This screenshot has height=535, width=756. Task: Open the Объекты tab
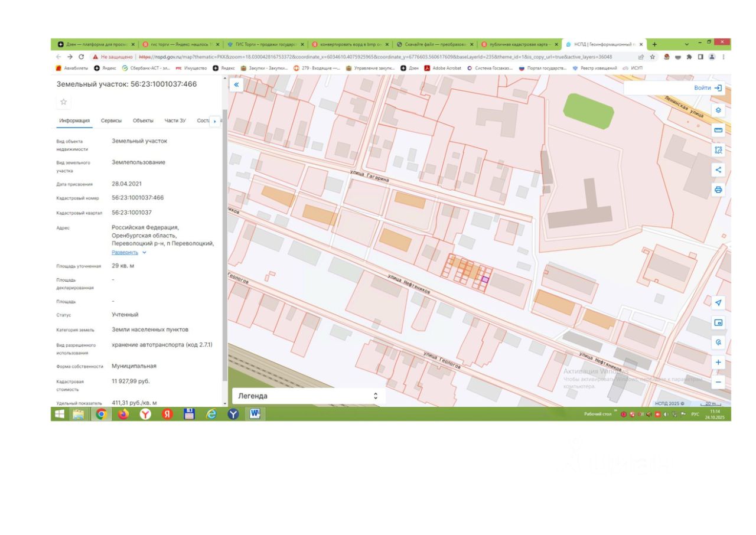143,120
